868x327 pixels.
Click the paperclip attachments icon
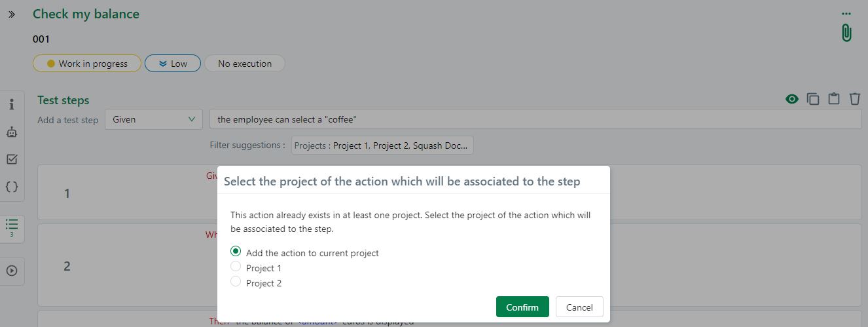pos(846,33)
